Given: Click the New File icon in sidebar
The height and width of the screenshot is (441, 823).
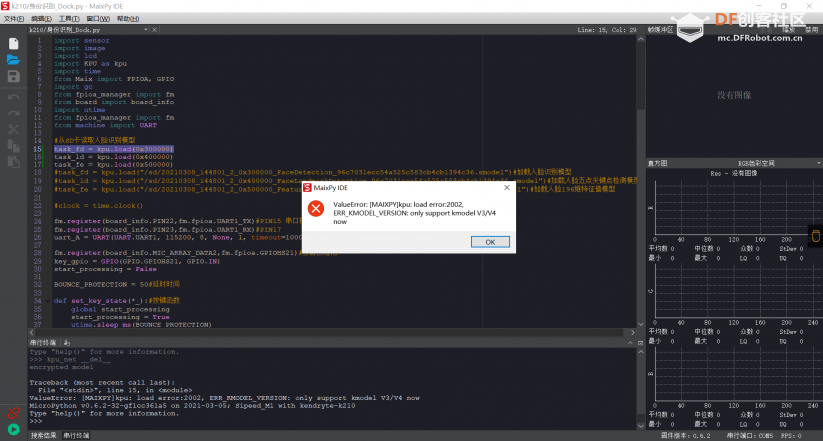Looking at the screenshot, I should coord(14,43).
